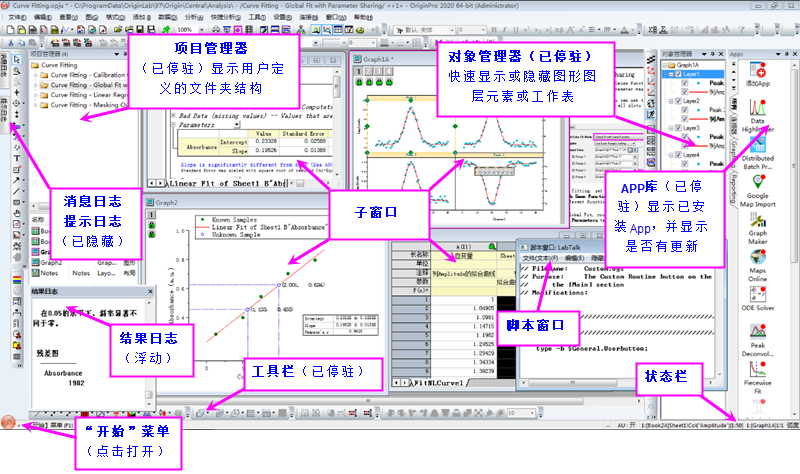Open the 帮助 (Help) menu
Viewport: 800px width, 474px height.
coord(363,17)
